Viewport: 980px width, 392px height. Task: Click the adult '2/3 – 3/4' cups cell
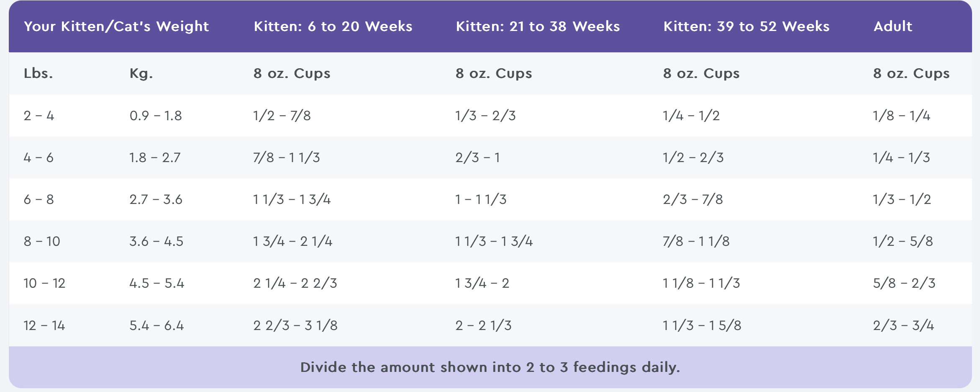903,325
